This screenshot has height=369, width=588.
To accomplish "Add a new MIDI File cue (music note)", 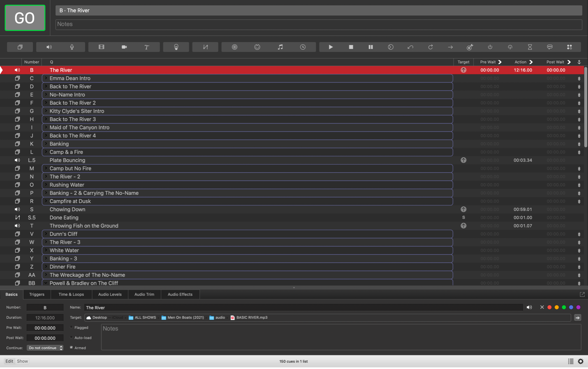I will (x=280, y=47).
